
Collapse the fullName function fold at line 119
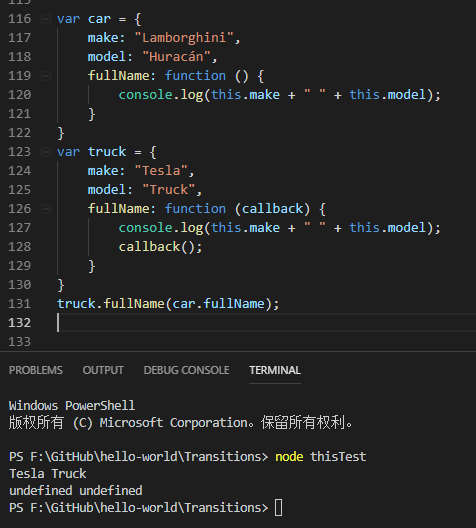coord(46,76)
